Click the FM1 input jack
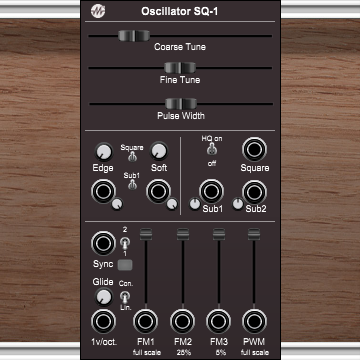This screenshot has width=360, height=360. 146,321
